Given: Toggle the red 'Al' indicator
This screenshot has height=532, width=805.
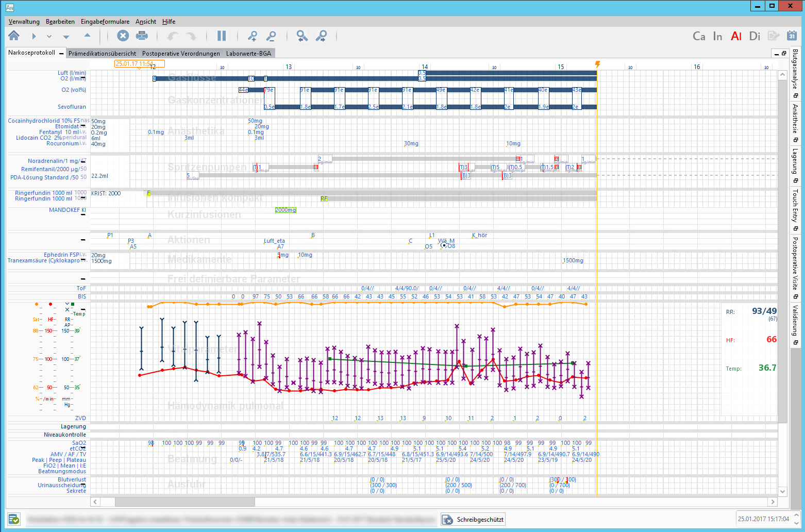Looking at the screenshot, I should 736,36.
